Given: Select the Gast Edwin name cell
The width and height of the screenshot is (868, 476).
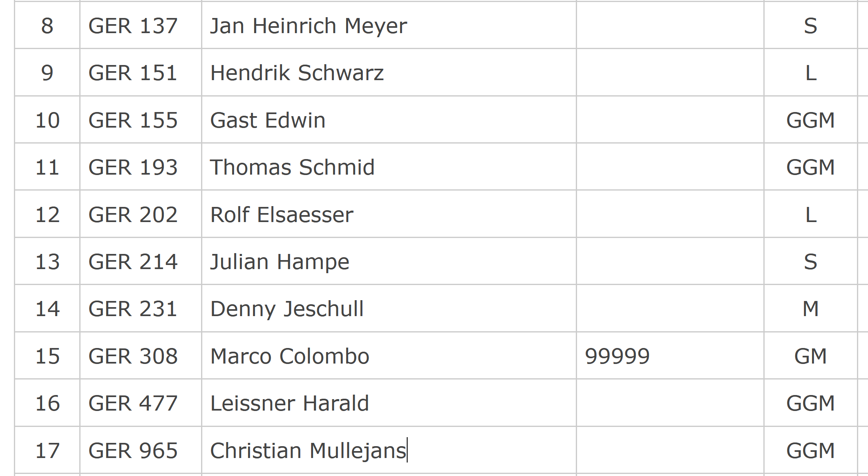Looking at the screenshot, I should tap(389, 120).
